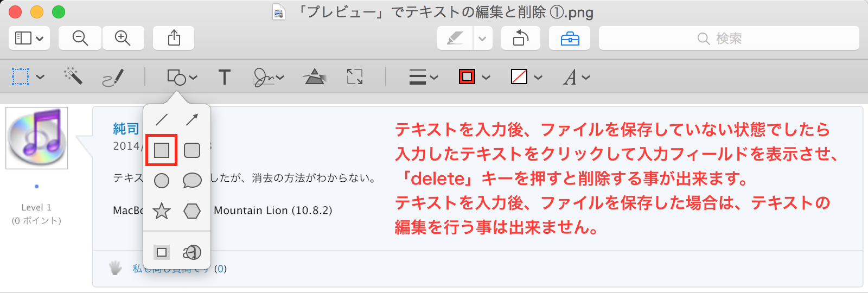The height and width of the screenshot is (293, 868).
Task: Expand the selection tool type chevron
Action: (40, 77)
